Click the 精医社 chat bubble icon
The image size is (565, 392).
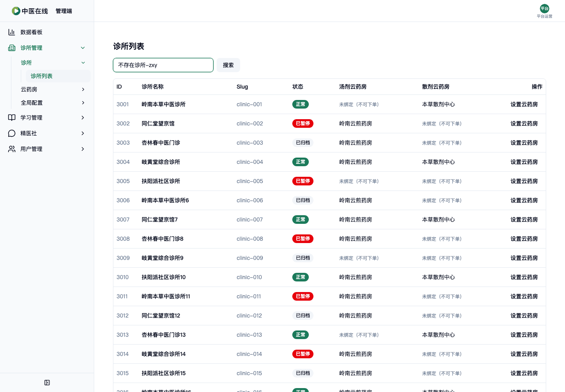click(12, 133)
